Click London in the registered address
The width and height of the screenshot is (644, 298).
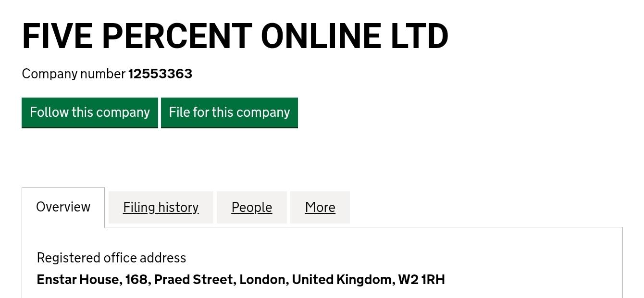[x=263, y=280]
